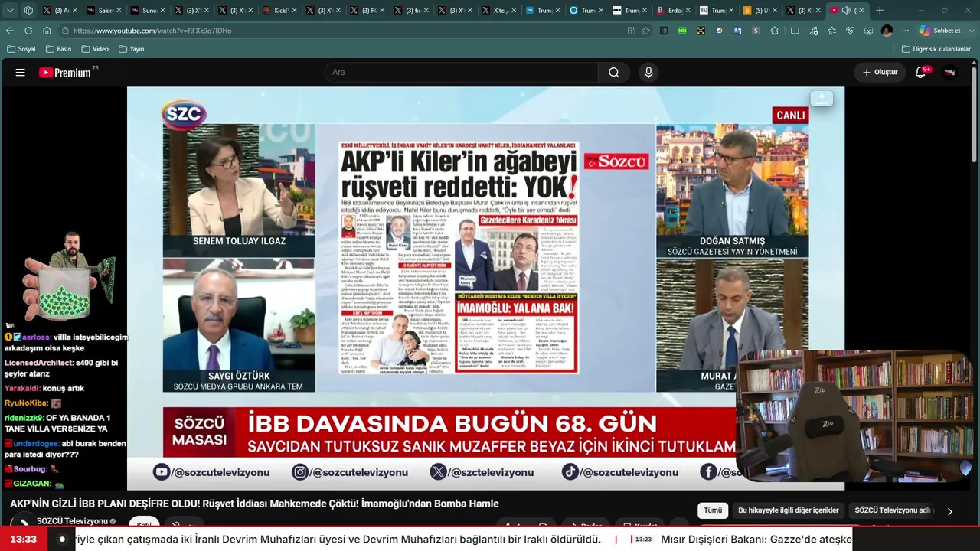Open the apps grid icon in address bar
The width and height of the screenshot is (980, 551).
pos(631,31)
